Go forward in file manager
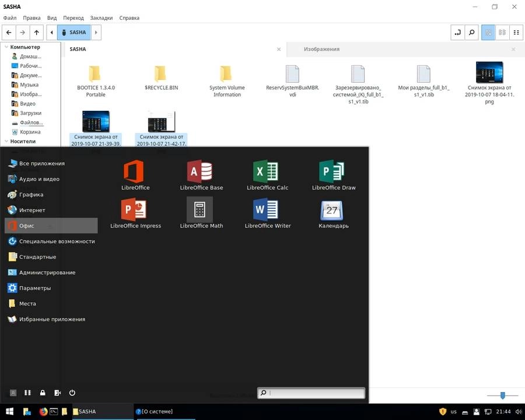 (22, 33)
